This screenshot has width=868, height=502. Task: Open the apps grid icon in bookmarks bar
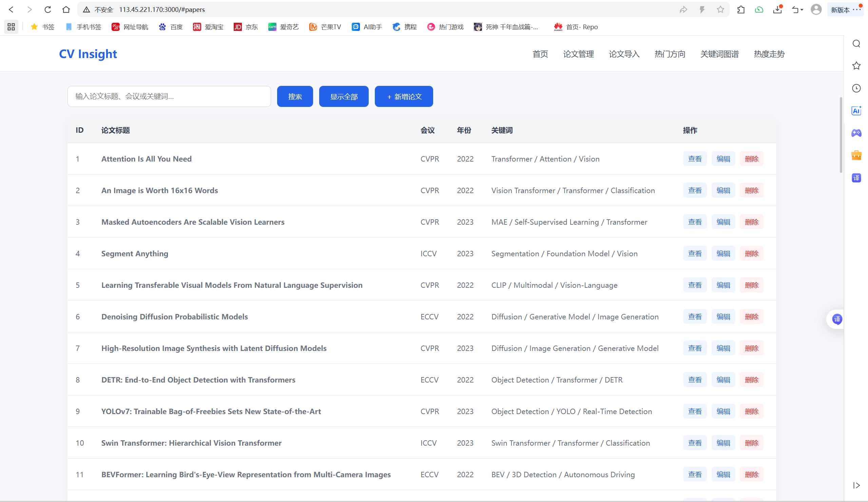click(11, 27)
